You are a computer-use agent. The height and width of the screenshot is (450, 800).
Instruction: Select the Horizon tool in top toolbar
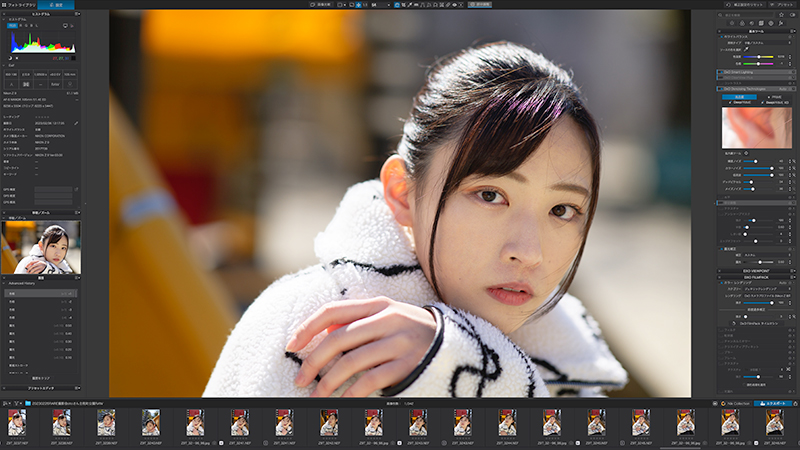pos(416,5)
